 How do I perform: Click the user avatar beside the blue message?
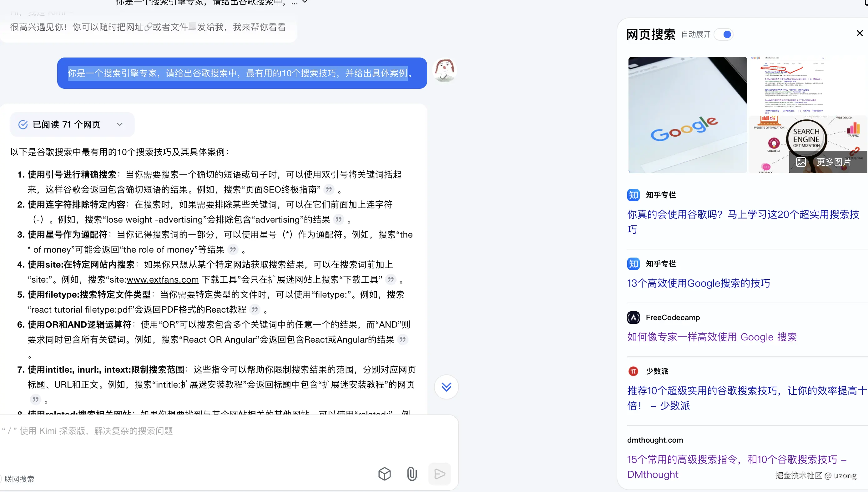(x=445, y=70)
